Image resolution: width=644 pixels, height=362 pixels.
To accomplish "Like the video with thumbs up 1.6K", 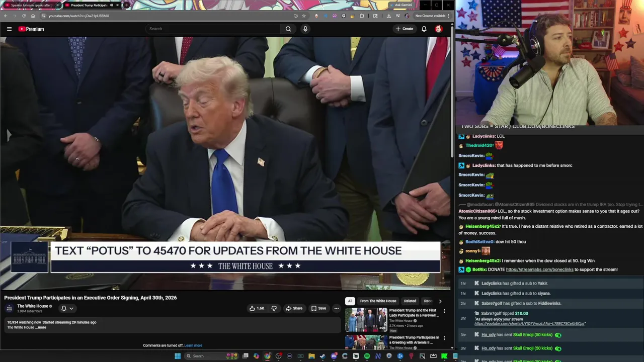I will [x=257, y=308].
